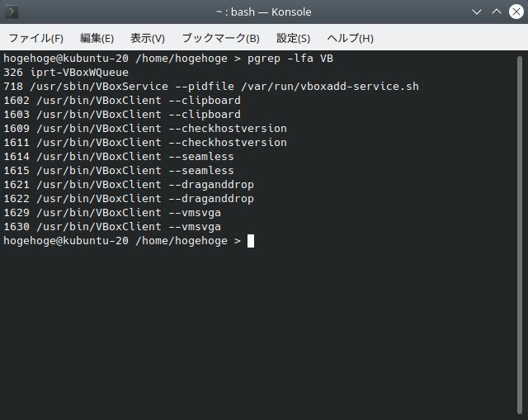
Task: Click the 1614 VBoxClient --seamless line
Action: coord(119,157)
